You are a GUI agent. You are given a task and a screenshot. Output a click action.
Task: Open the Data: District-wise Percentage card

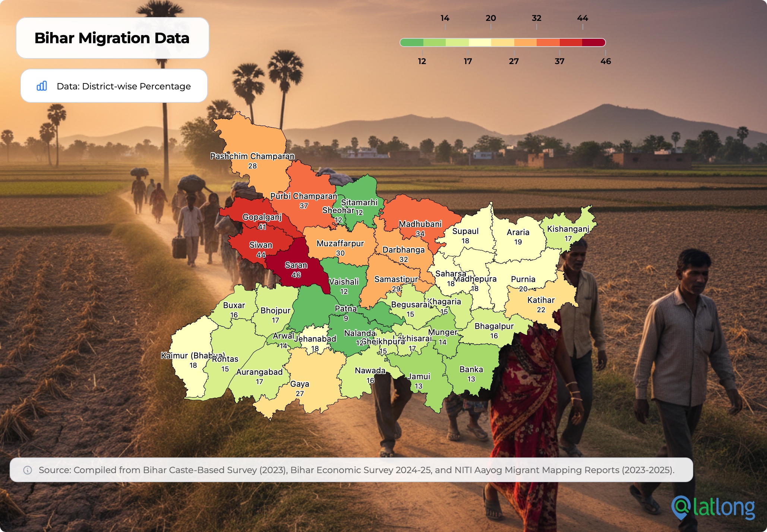[x=114, y=86]
